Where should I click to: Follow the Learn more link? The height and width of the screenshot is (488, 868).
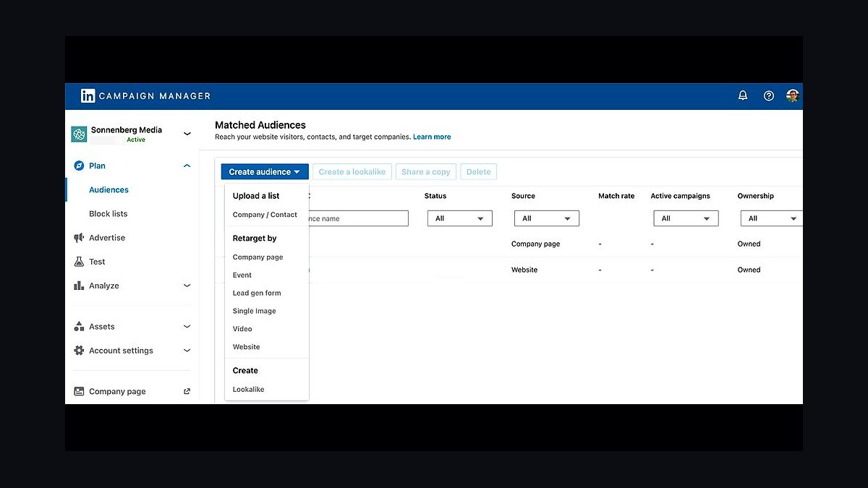pos(432,137)
